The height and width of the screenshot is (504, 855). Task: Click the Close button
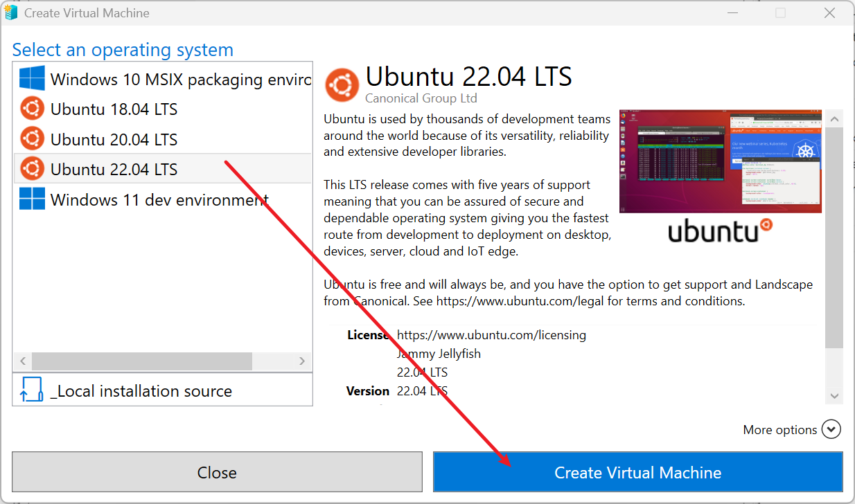click(217, 472)
